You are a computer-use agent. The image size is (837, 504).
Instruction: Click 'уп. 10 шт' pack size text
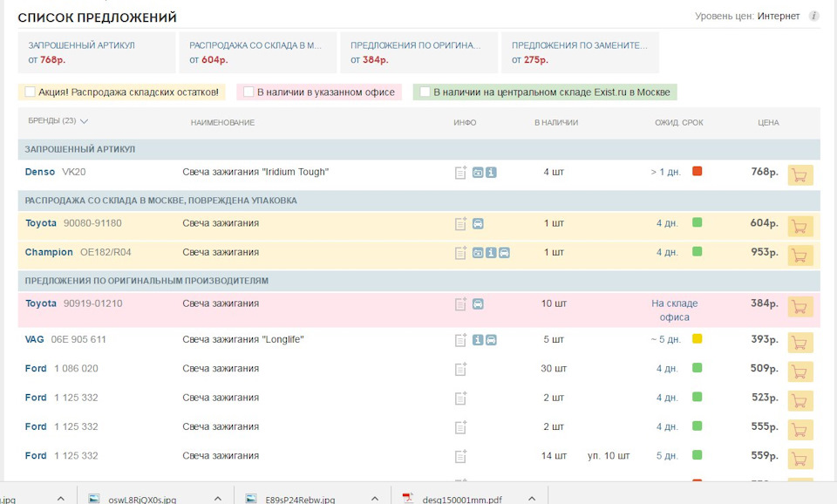[x=609, y=456]
